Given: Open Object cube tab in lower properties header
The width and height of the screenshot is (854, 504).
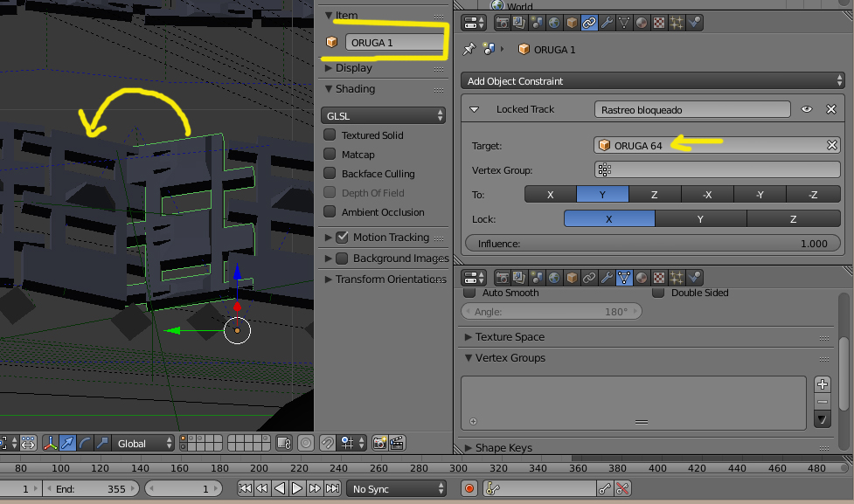Looking at the screenshot, I should [x=572, y=278].
